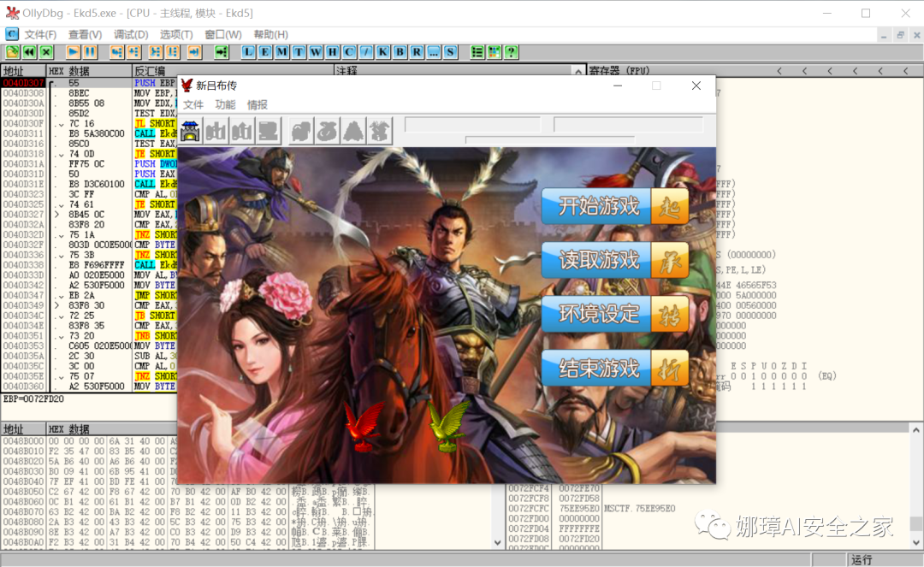Click the 寄存器 (FPU) registers header
924x567 pixels.
pyautogui.click(x=619, y=71)
